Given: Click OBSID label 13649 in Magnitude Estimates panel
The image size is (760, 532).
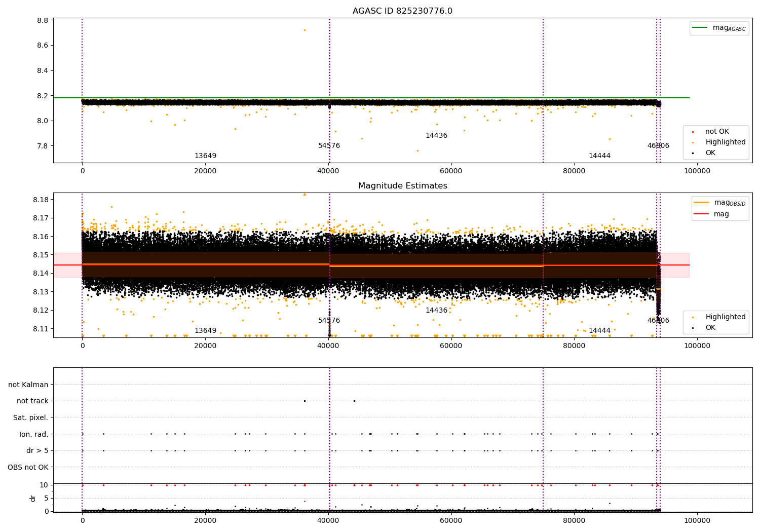Looking at the screenshot, I should coord(205,331).
